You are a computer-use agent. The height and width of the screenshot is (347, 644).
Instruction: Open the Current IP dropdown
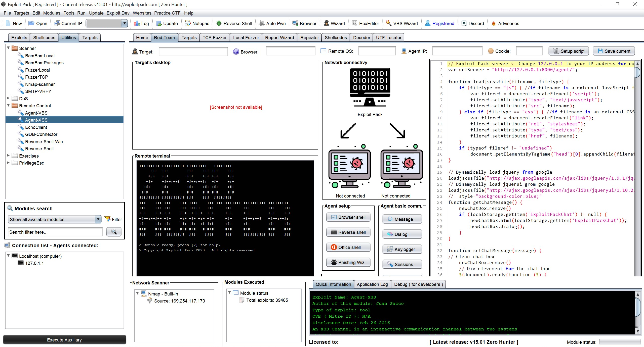tap(124, 23)
